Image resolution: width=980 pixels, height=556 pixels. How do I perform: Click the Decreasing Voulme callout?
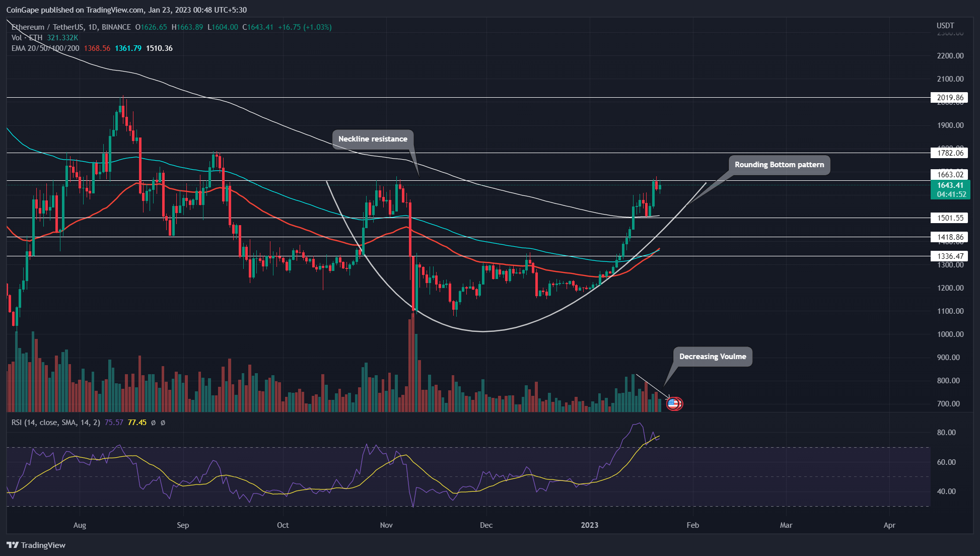[x=713, y=357]
